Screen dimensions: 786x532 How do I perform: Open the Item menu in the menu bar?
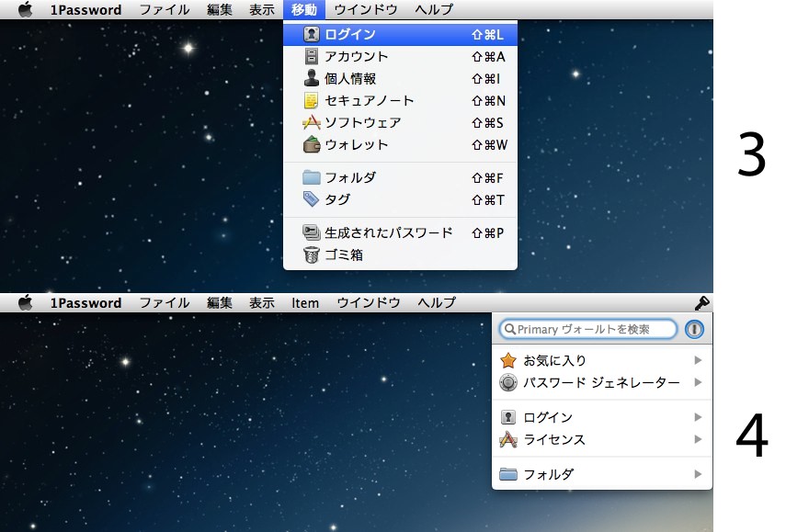click(305, 302)
